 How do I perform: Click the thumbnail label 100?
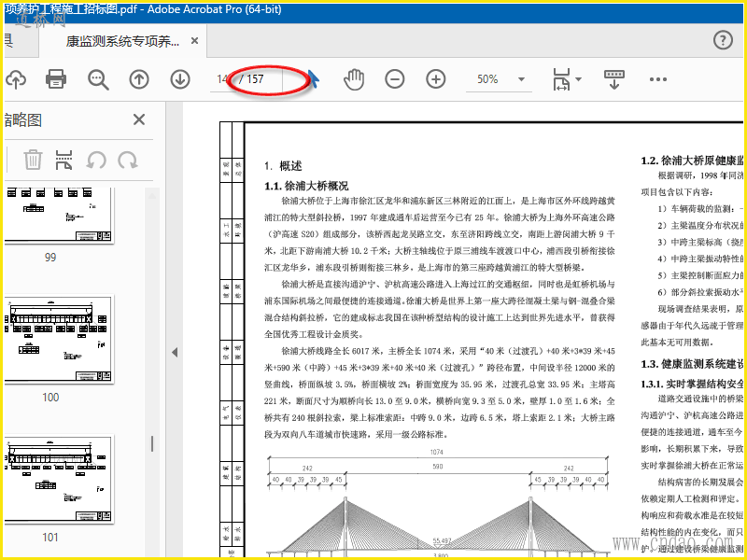50,398
